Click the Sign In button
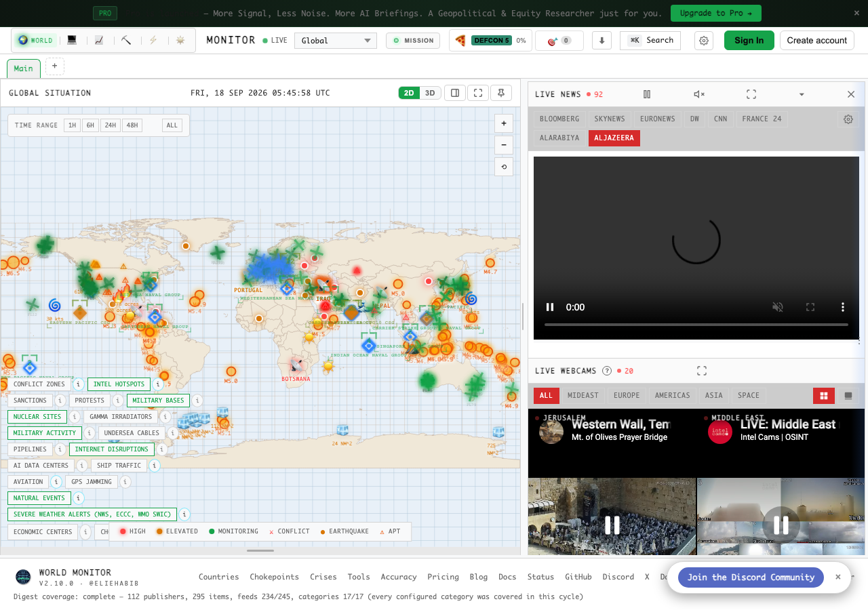Screen dimensions: 868x610 coord(749,41)
